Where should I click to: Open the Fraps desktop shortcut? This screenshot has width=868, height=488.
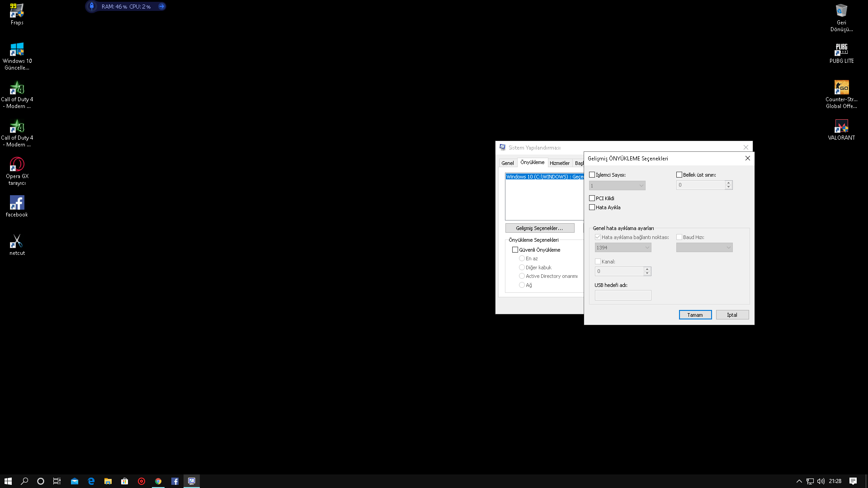17,11
